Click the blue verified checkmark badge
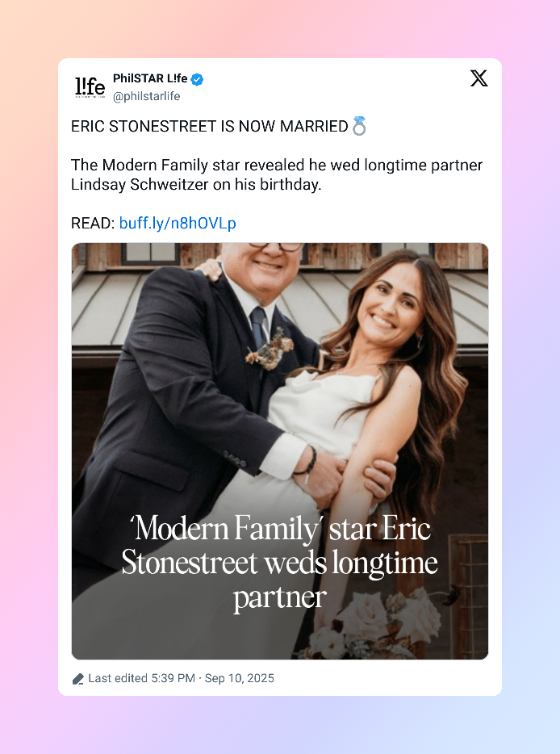The width and height of the screenshot is (560, 754). pyautogui.click(x=197, y=79)
